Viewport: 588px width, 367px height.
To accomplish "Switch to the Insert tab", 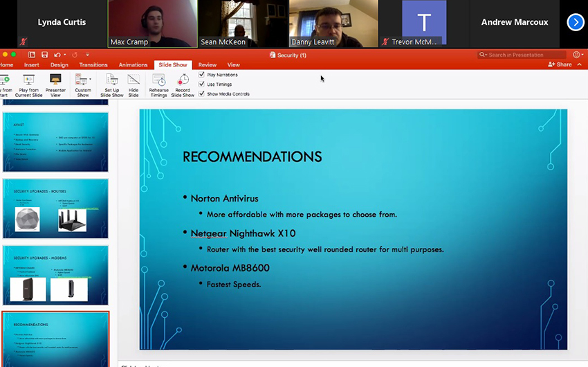I will (32, 65).
